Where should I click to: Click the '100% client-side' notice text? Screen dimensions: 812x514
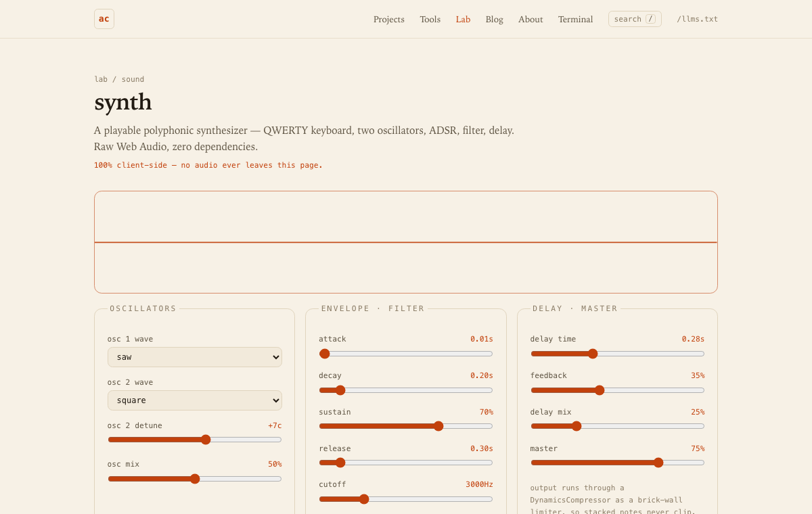[208, 165]
